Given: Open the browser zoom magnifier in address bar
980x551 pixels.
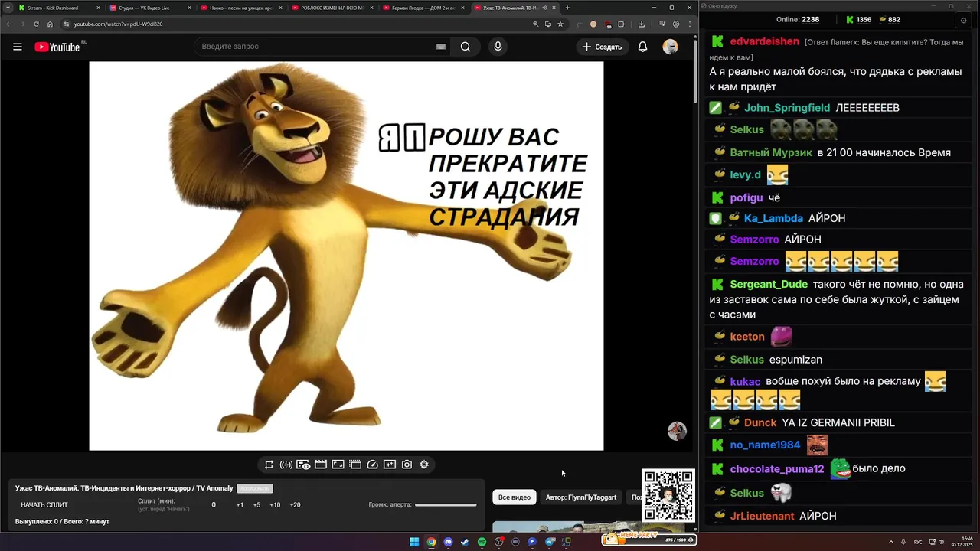Looking at the screenshot, I should 535,24.
